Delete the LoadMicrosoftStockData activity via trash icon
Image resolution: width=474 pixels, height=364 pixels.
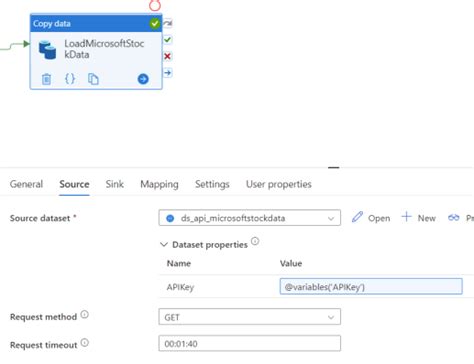tap(46, 79)
